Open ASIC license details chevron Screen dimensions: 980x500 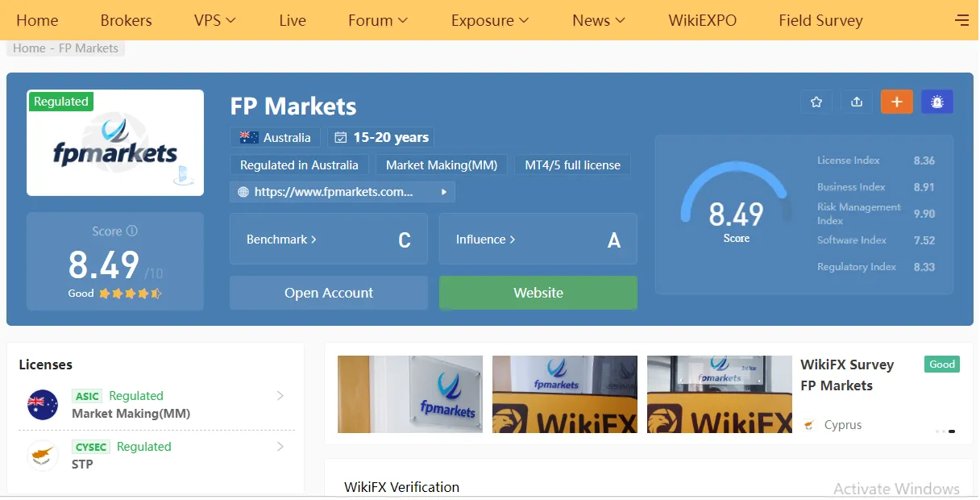point(280,396)
